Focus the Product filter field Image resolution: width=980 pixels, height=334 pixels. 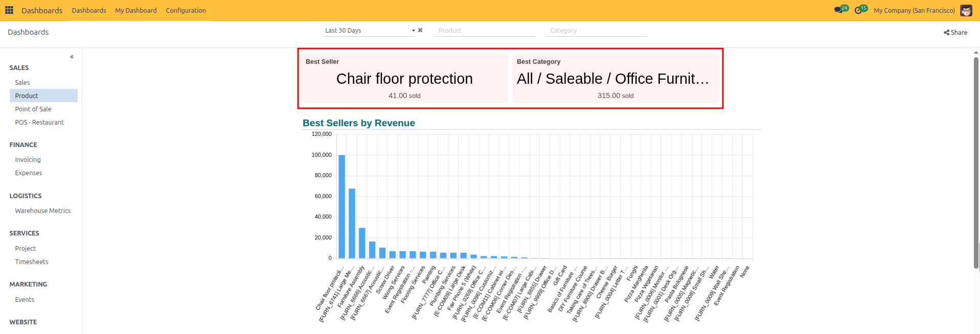point(485,31)
